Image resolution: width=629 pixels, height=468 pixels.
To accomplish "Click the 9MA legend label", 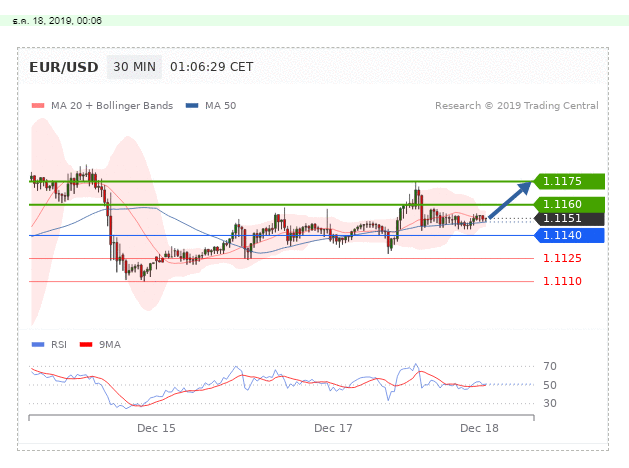I will tap(110, 345).
